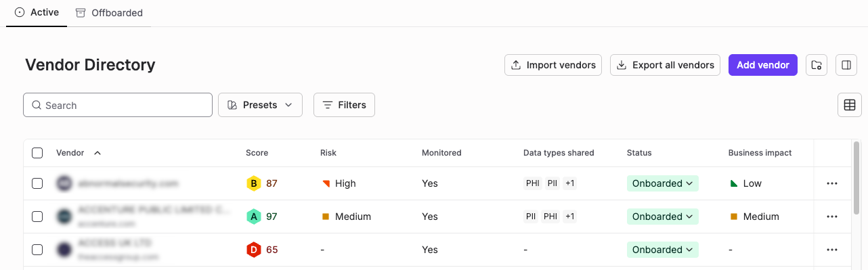Click the Business impact column header
This screenshot has height=270, width=868.
pos(760,153)
